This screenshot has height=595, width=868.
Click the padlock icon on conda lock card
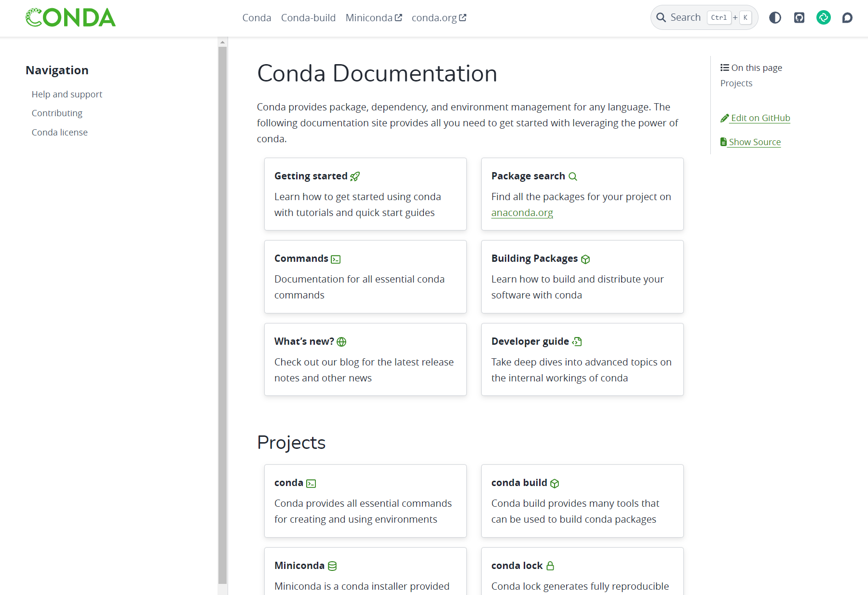point(550,566)
